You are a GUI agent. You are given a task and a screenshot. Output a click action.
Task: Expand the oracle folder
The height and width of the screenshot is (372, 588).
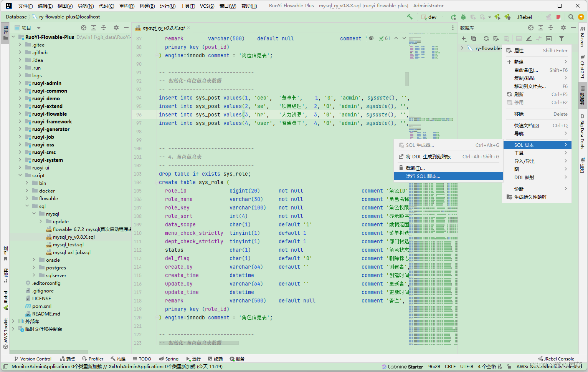click(x=34, y=260)
